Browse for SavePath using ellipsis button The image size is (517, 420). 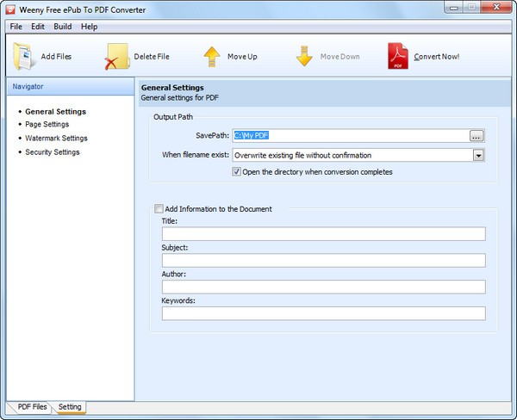(x=477, y=136)
